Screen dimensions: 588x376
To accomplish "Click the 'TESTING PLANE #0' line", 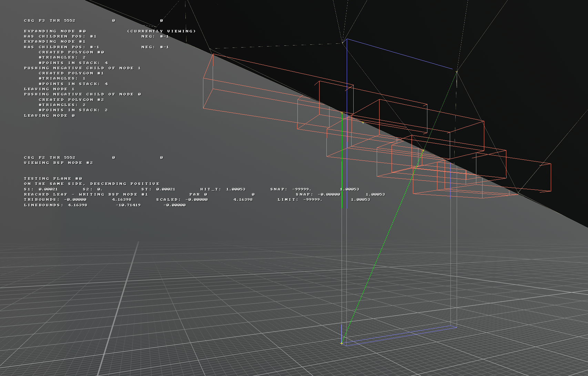I will coord(53,179).
